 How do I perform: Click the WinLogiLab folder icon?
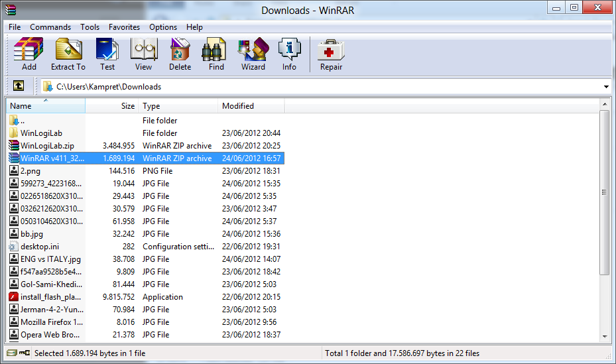click(x=14, y=133)
